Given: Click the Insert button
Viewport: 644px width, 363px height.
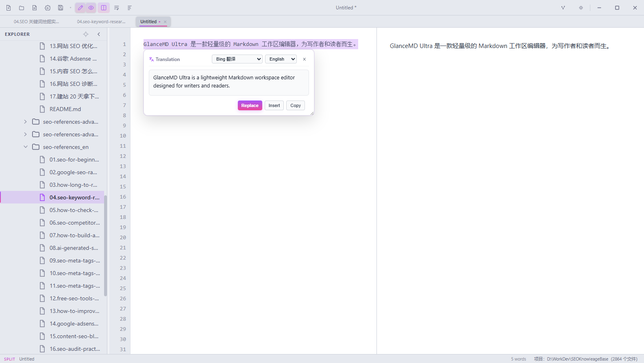Looking at the screenshot, I should coord(274,105).
